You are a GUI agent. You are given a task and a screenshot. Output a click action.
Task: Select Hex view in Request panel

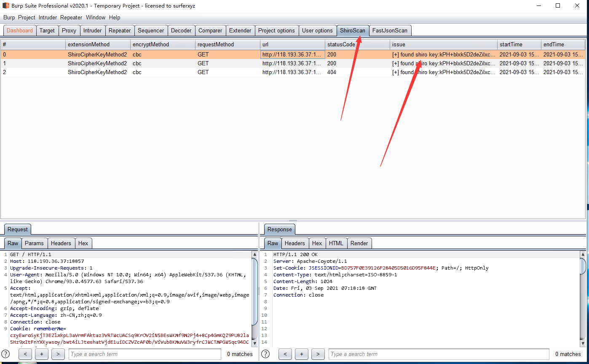[83, 243]
